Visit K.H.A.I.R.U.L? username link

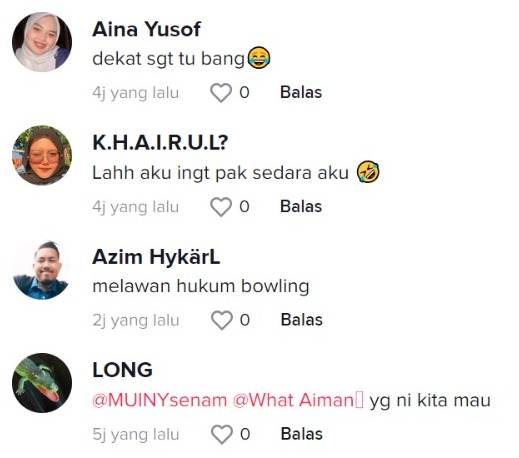(x=160, y=143)
